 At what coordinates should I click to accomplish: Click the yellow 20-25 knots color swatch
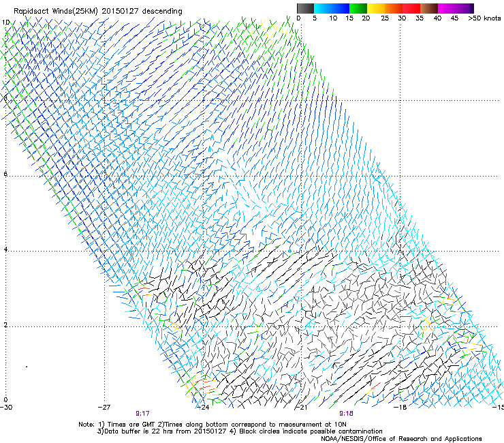pos(376,8)
